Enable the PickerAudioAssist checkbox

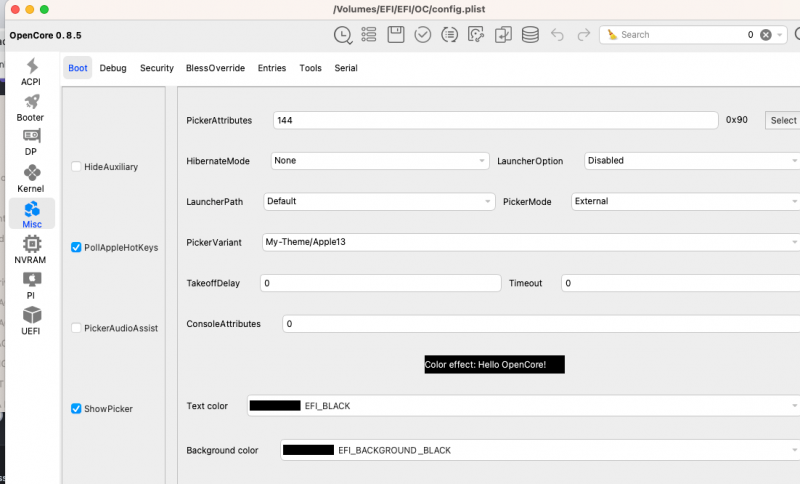coord(76,328)
